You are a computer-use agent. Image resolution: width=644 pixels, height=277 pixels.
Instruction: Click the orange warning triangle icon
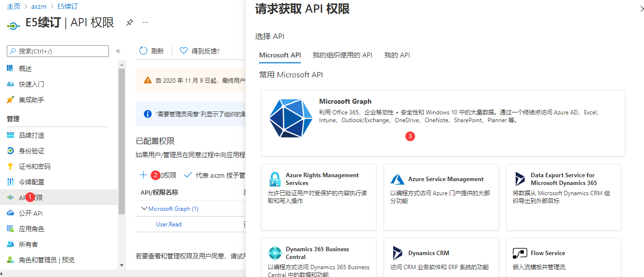tap(148, 80)
